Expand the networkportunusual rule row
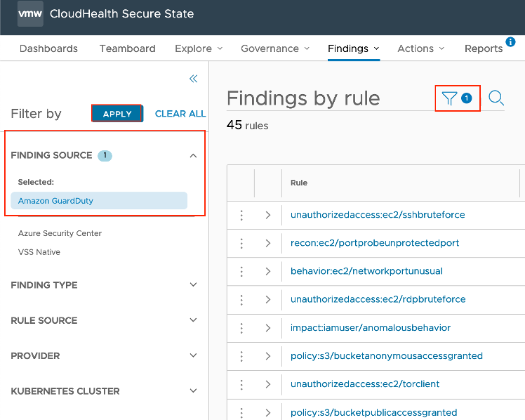 [268, 271]
